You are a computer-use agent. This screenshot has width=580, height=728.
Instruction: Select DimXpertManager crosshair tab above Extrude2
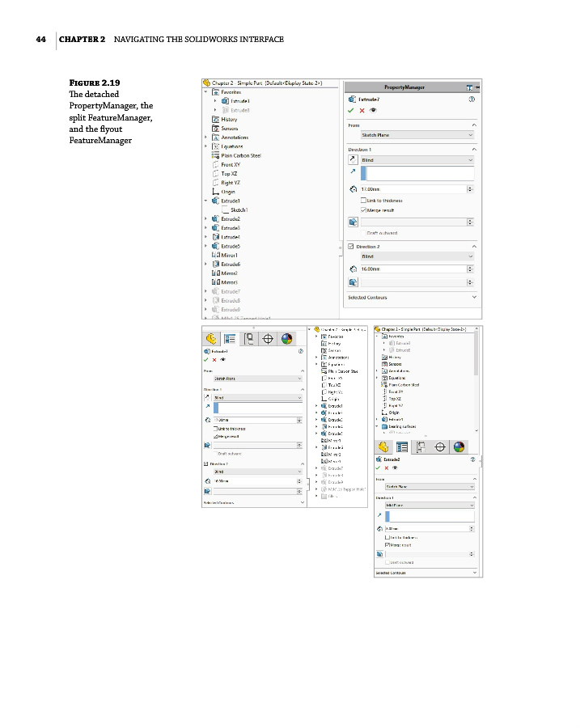click(x=440, y=447)
